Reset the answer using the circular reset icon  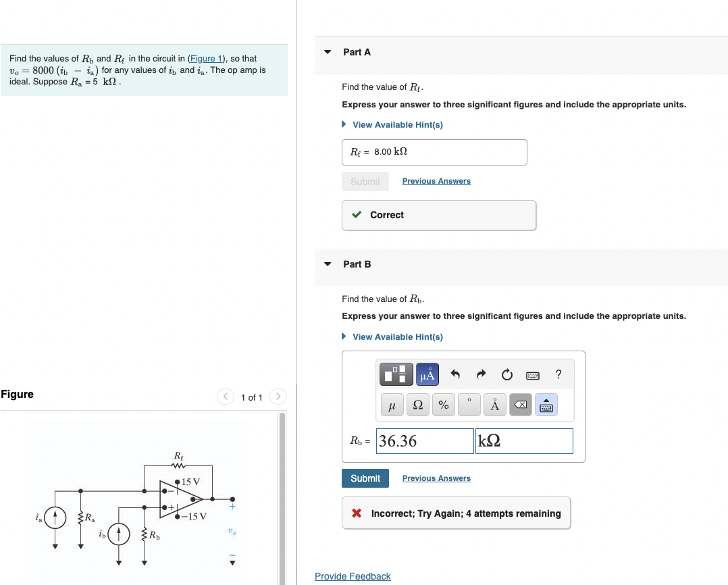point(507,374)
